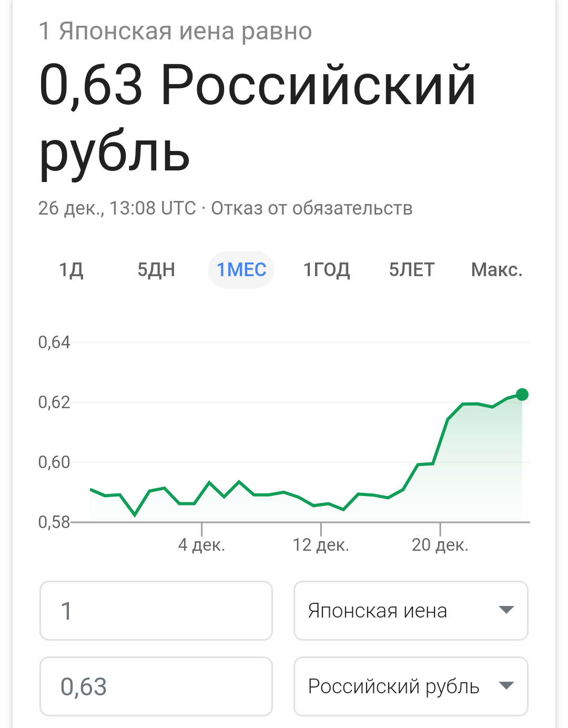The width and height of the screenshot is (568, 728).
Task: Click the 0,60 axis label
Action: click(54, 462)
